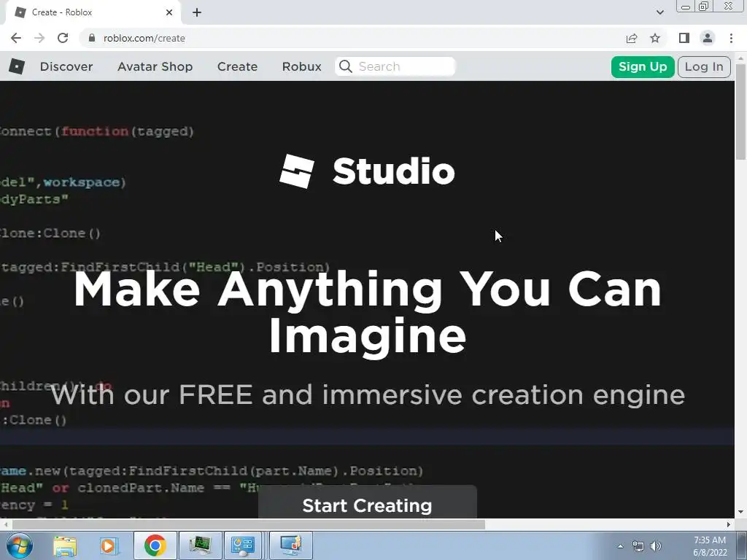Click the Log In button
The height and width of the screenshot is (560, 747).
coord(704,66)
